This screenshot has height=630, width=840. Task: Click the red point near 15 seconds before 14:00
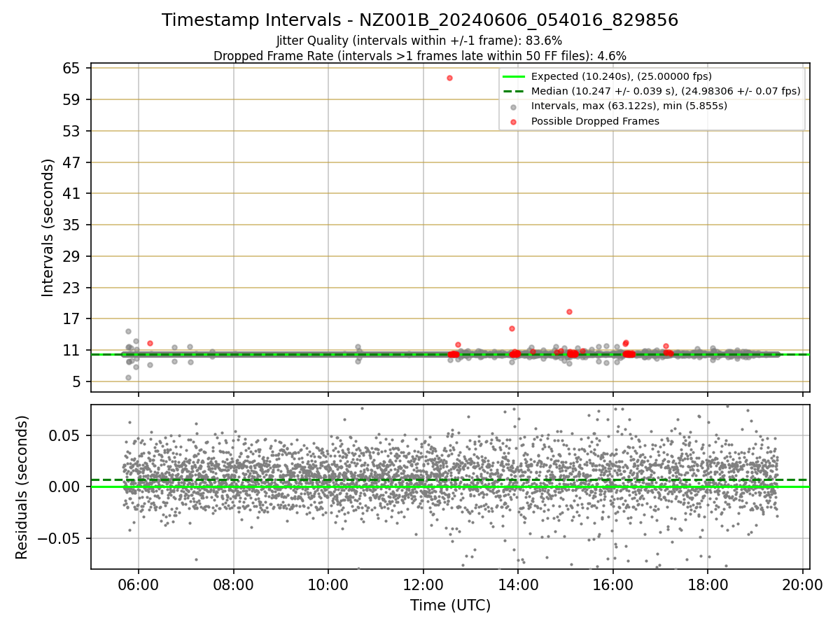coord(512,328)
